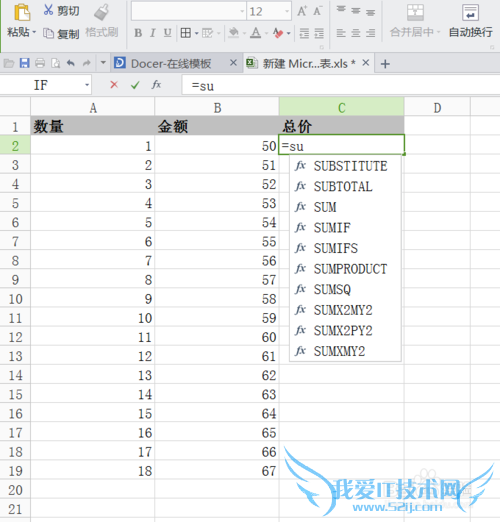Open the font name dropdown arrow
The width and height of the screenshot is (500, 522).
pyautogui.click(x=242, y=11)
